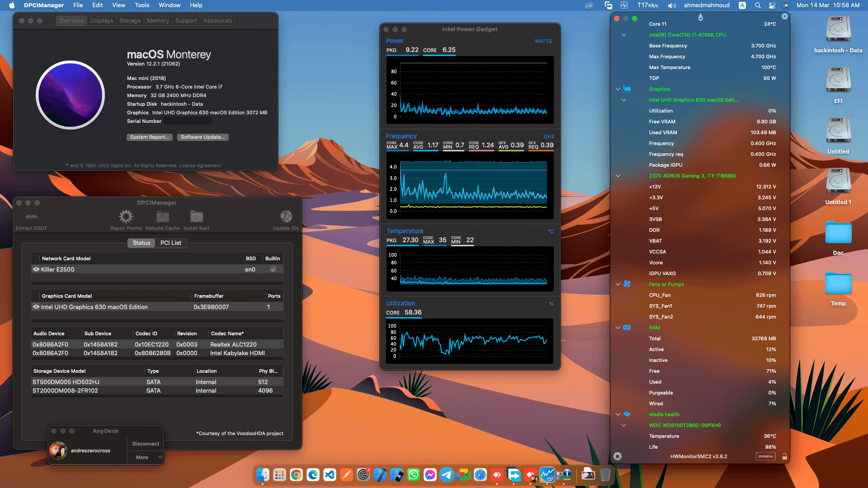Open WhatsApp from the Dock
This screenshot has height=488, width=868.
(x=413, y=474)
